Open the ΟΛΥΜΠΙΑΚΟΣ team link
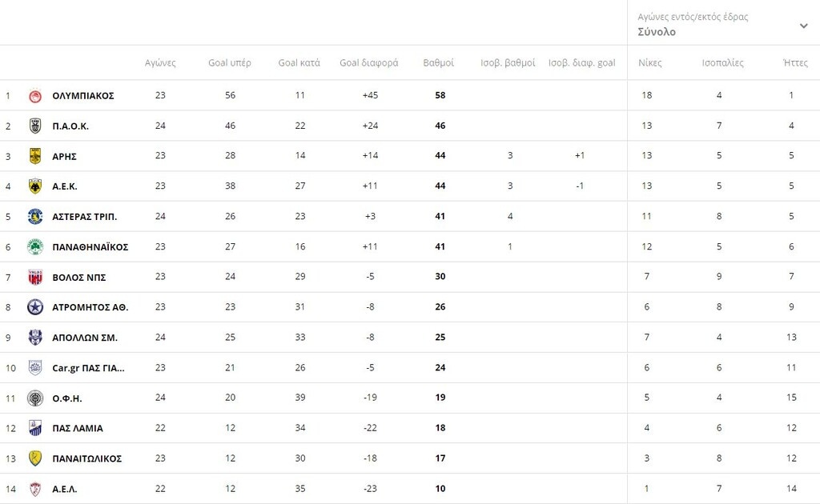 click(83, 96)
